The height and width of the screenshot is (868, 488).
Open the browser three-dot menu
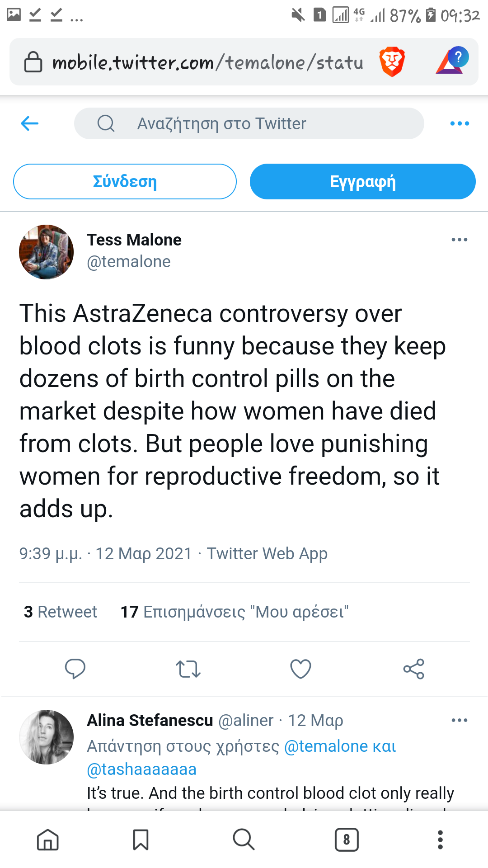pos(440,840)
